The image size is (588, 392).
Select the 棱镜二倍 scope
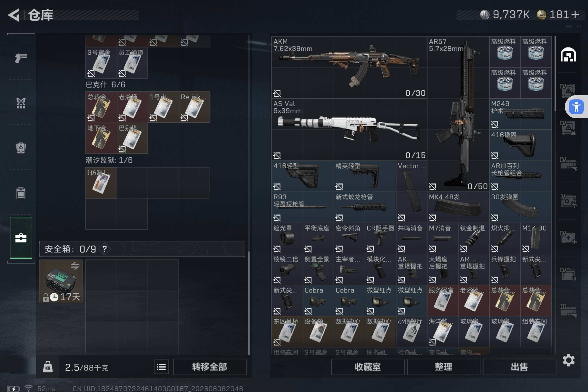click(x=287, y=269)
